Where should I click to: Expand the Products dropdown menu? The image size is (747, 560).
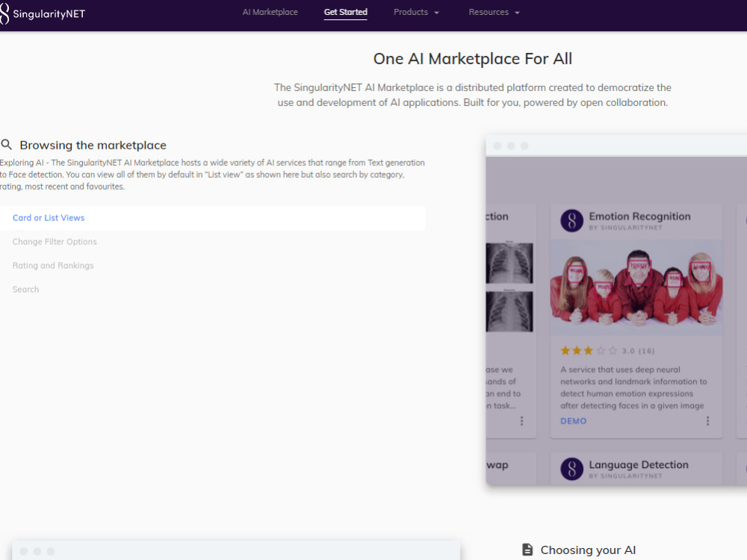416,12
